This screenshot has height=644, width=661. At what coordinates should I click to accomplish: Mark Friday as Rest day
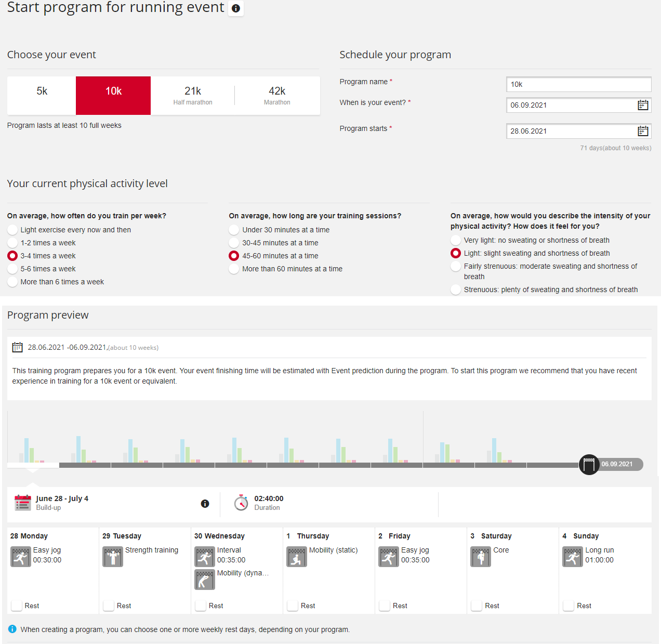pyautogui.click(x=385, y=606)
